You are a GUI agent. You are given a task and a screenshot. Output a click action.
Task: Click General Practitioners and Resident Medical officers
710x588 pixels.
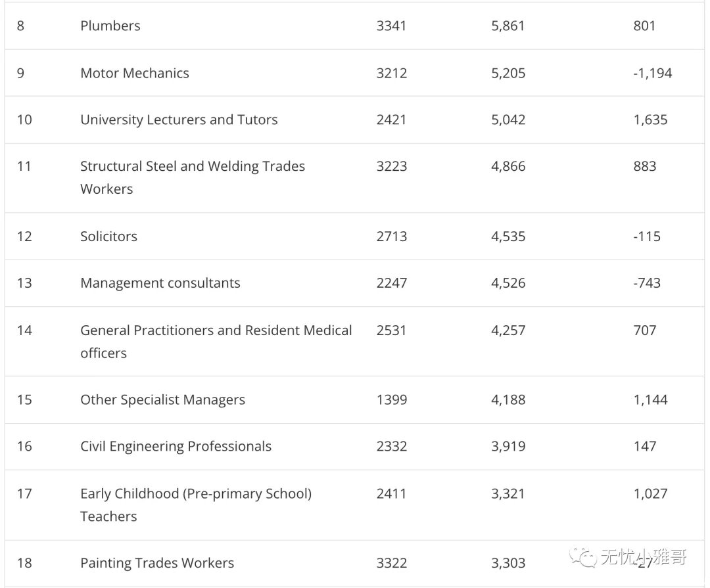click(x=216, y=342)
